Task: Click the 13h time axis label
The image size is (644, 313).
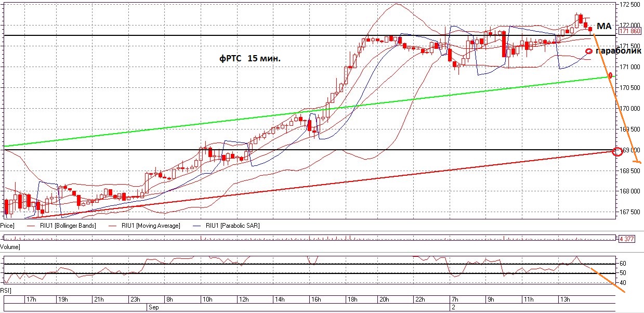Action: coord(564,299)
